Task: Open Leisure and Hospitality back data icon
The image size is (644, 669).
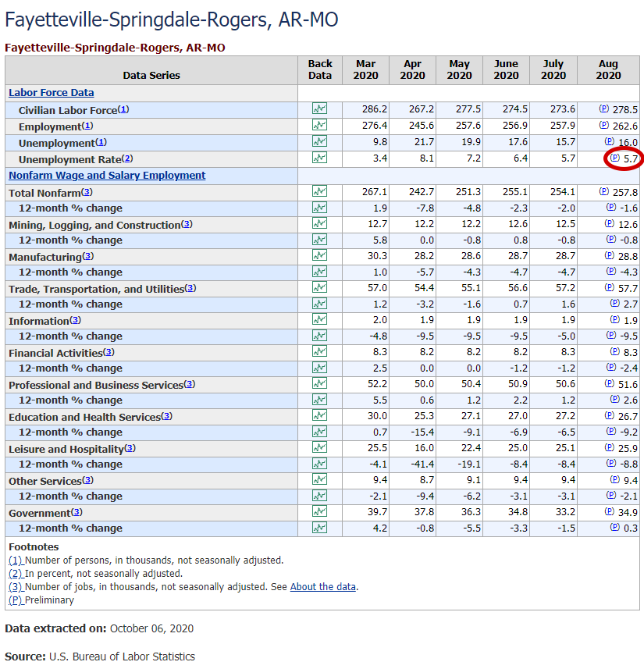Action: click(319, 447)
